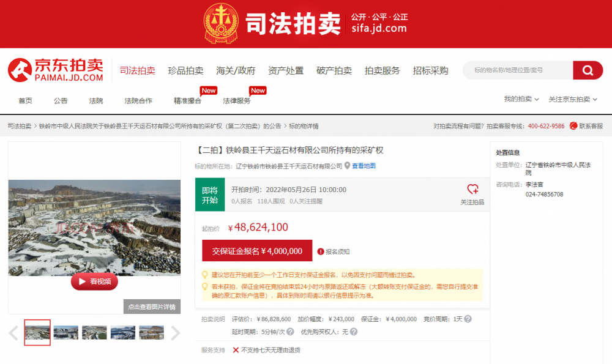Click the search magnifier button
Image resolution: width=612 pixels, height=364 pixels.
pyautogui.click(x=588, y=70)
